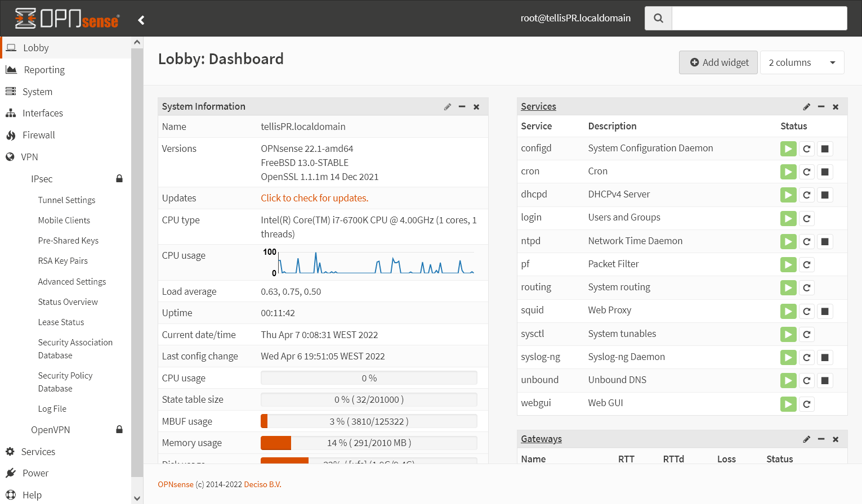Click the search magnifier icon

(x=658, y=18)
